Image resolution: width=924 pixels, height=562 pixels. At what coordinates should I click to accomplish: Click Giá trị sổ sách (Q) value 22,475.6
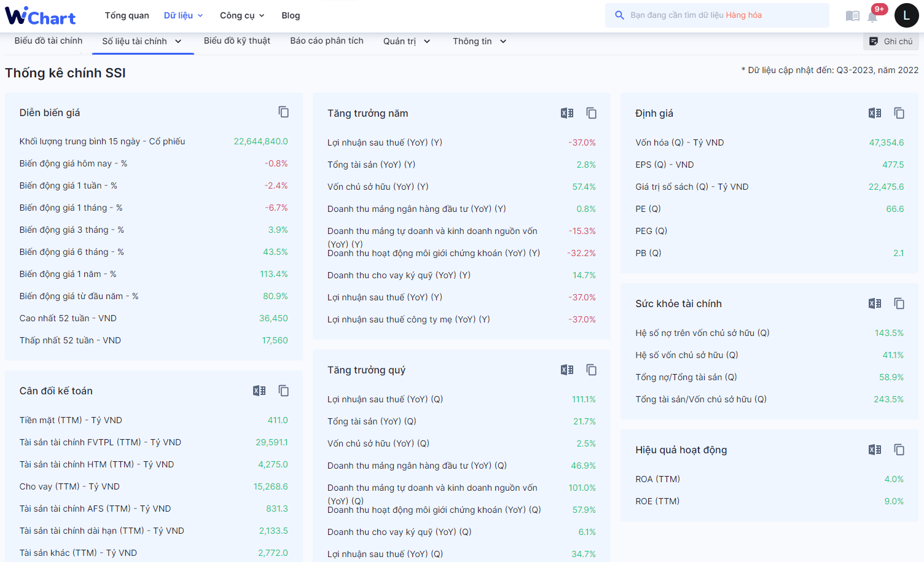[x=886, y=187]
